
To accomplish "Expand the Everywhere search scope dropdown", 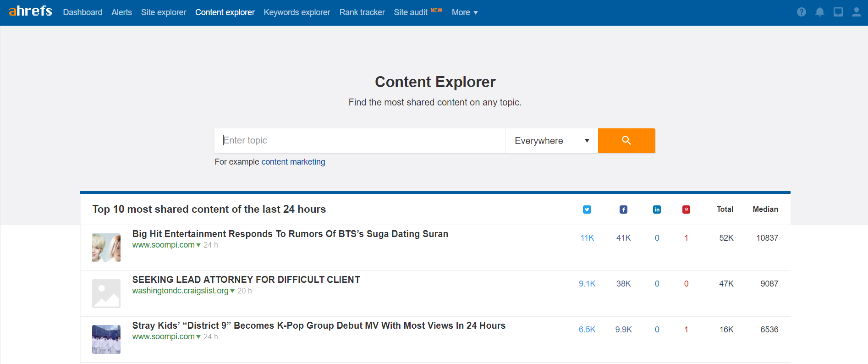I will [551, 141].
